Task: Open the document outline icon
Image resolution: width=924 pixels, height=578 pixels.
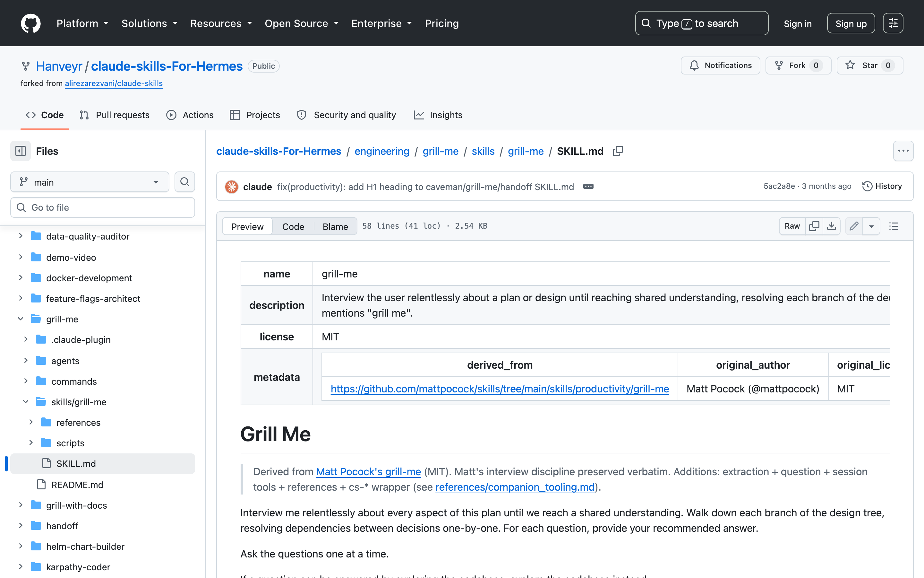Action: [x=894, y=226]
